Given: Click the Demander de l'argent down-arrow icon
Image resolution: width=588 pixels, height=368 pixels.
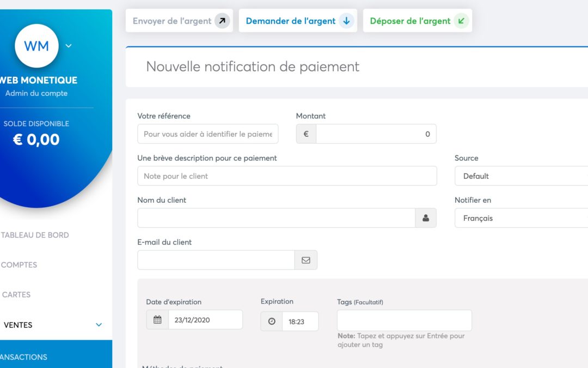Looking at the screenshot, I should [346, 21].
